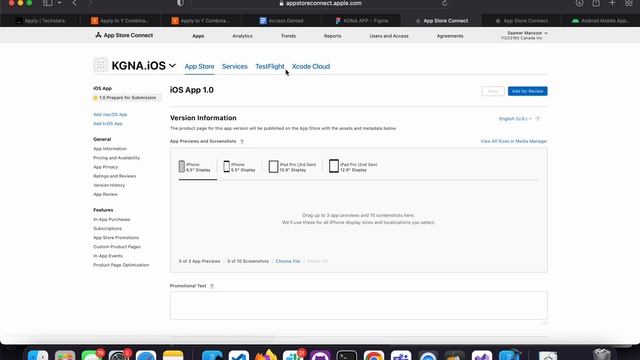
Task: Select the Services tab
Action: click(235, 66)
